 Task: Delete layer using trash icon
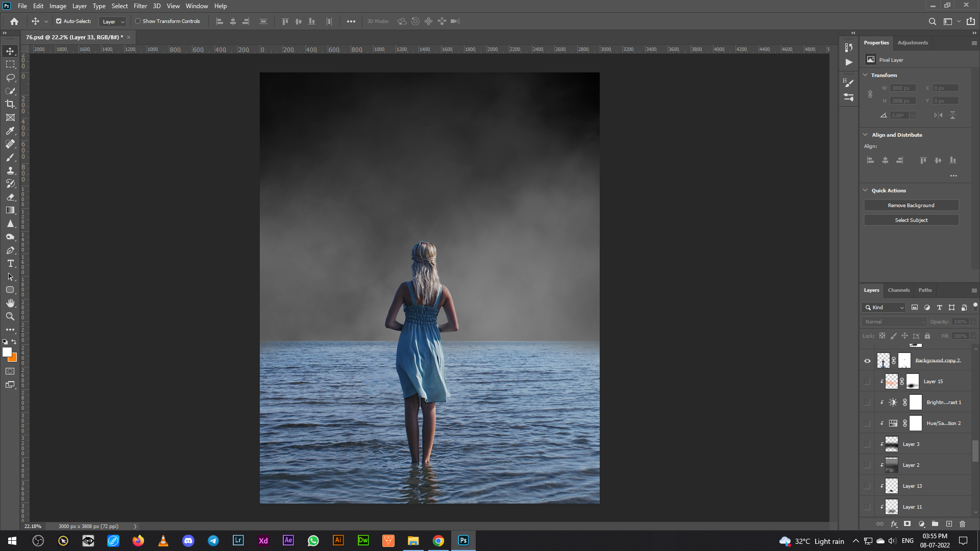point(963,524)
